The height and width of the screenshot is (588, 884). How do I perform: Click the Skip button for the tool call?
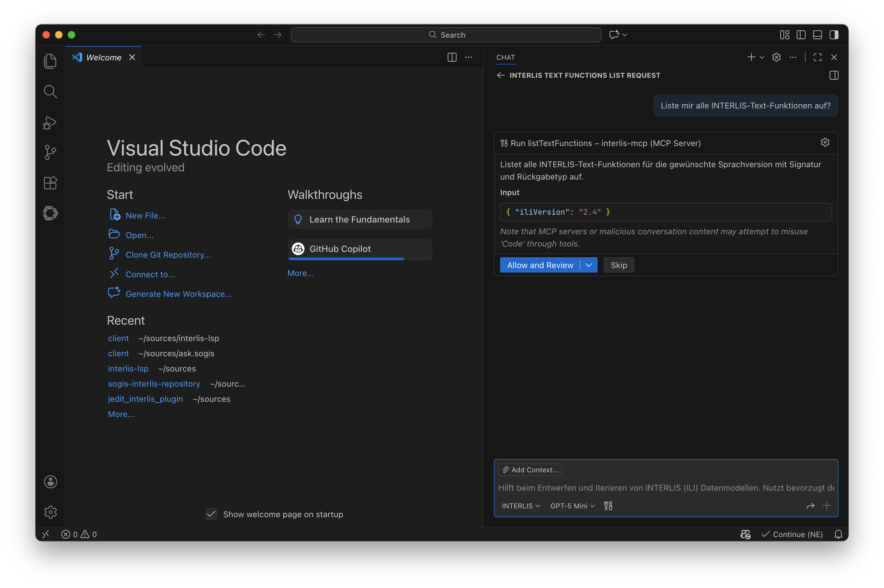[618, 265]
